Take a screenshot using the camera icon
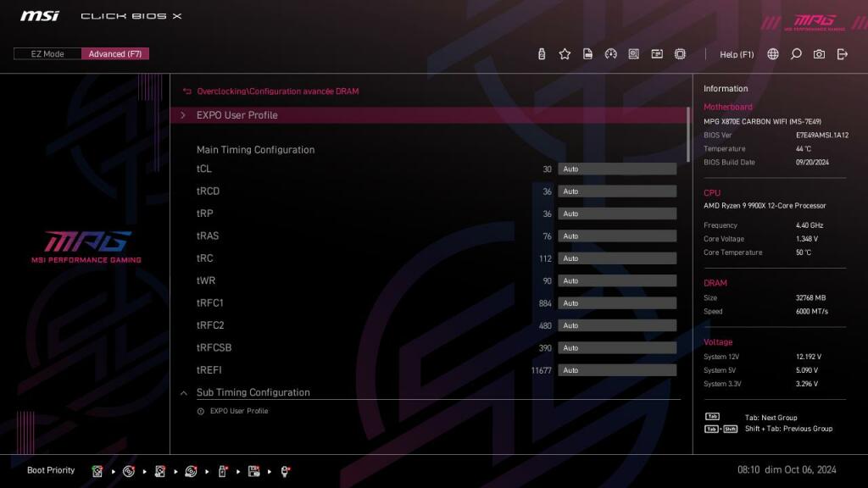 [x=818, y=53]
